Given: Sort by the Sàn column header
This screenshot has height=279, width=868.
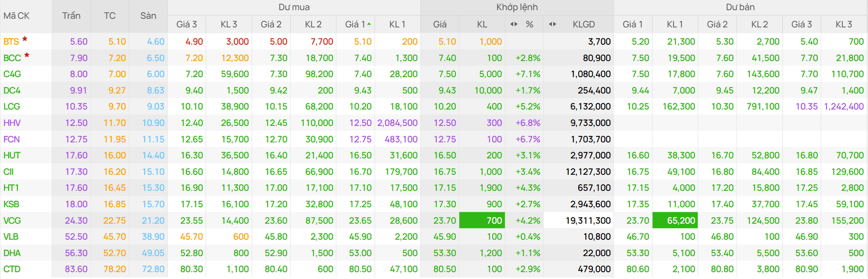Looking at the screenshot, I should (148, 16).
